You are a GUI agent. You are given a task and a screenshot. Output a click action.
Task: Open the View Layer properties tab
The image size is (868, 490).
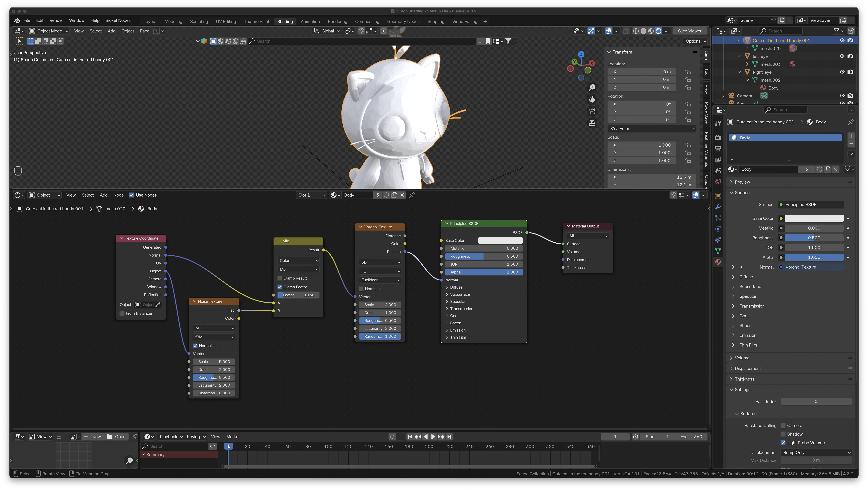(718, 160)
